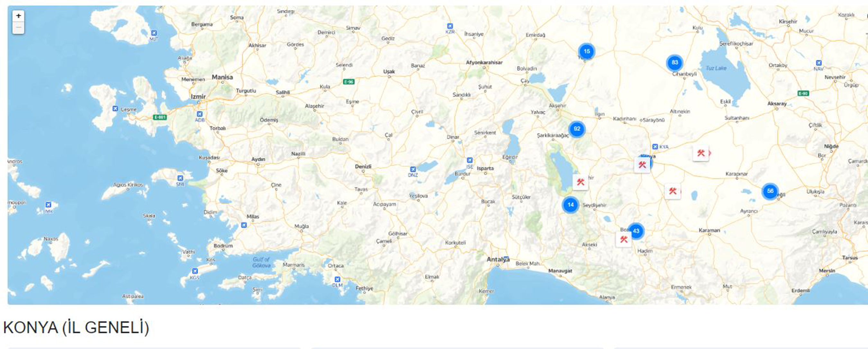Zoom in on the map
The image size is (868, 349).
pos(18,16)
